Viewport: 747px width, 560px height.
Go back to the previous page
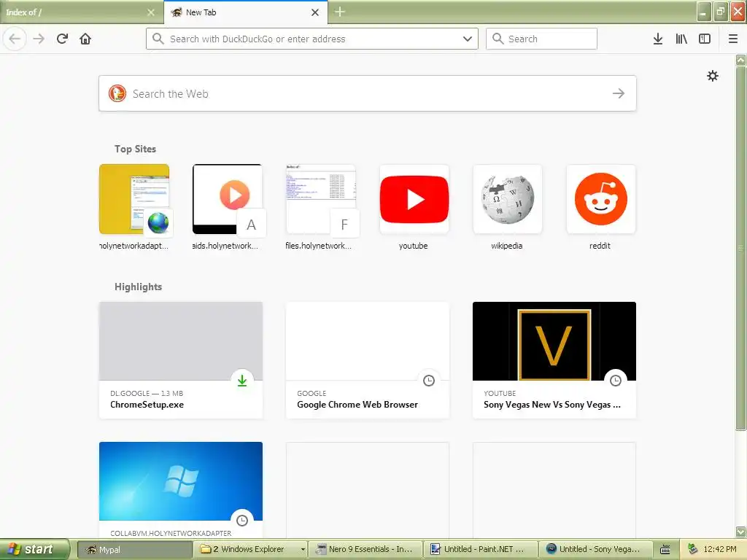click(15, 39)
